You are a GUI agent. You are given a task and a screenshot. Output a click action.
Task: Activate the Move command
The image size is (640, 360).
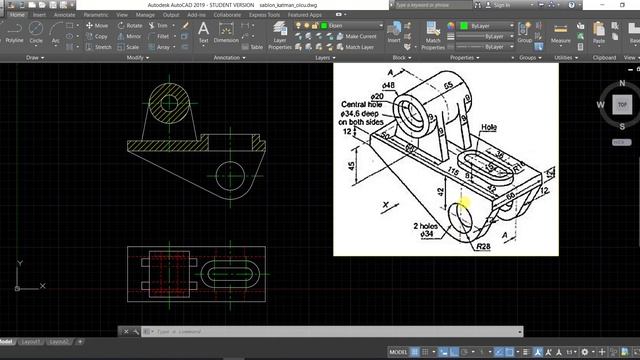pos(97,26)
